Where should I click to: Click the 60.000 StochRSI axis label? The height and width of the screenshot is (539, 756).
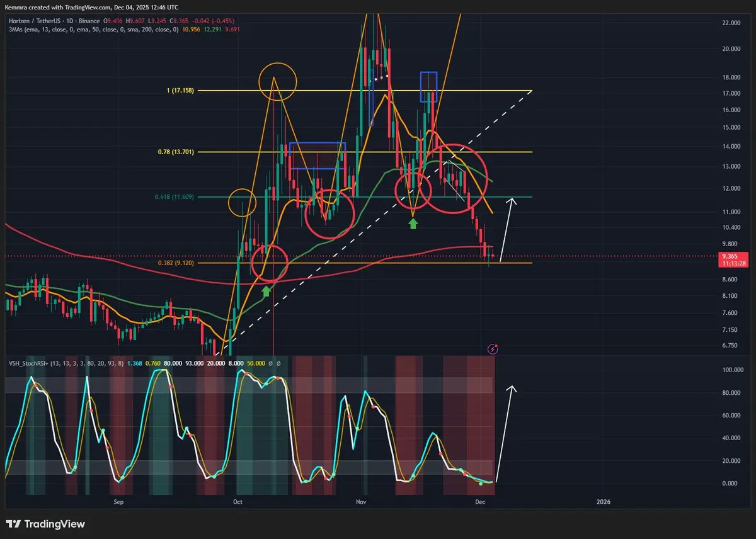tap(731, 416)
